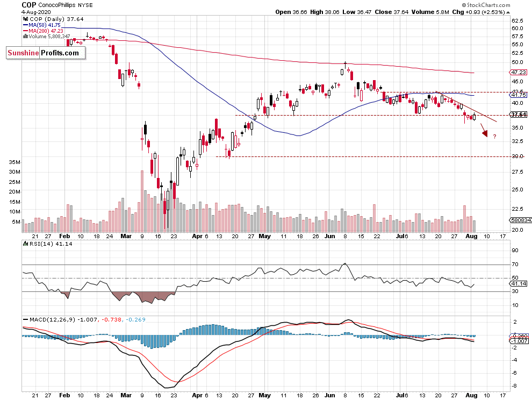The height and width of the screenshot is (400, 532).
Task: Click the 62.5 label on the price axis
Action: click(517, 20)
